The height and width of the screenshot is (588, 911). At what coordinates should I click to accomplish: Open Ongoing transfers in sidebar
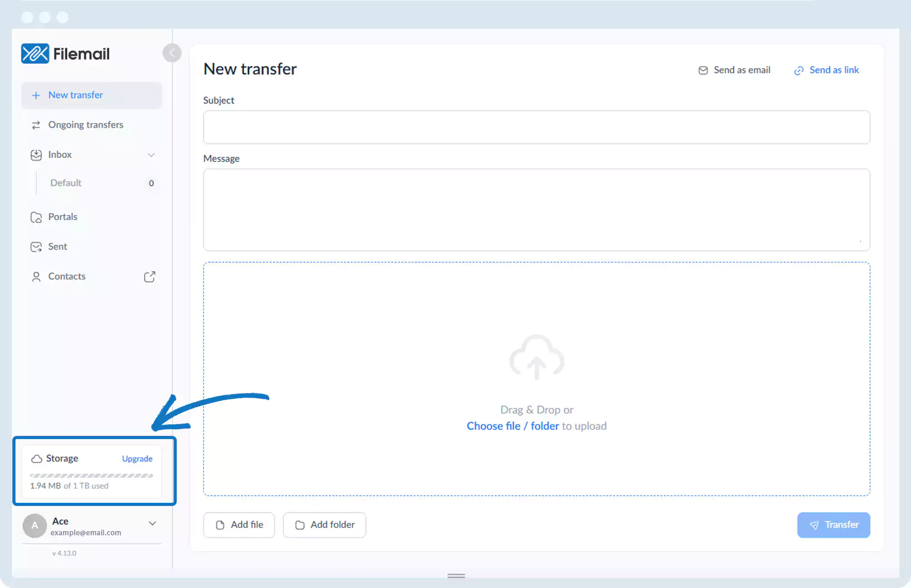tap(86, 125)
